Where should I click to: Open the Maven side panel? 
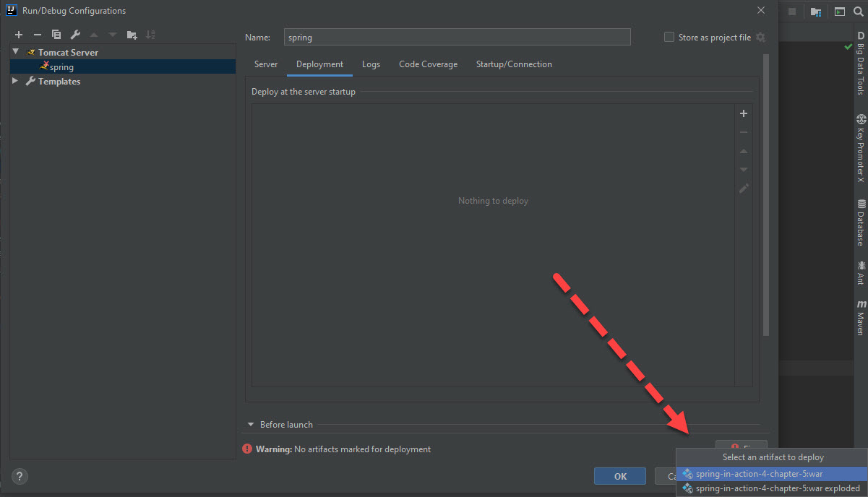(861, 318)
